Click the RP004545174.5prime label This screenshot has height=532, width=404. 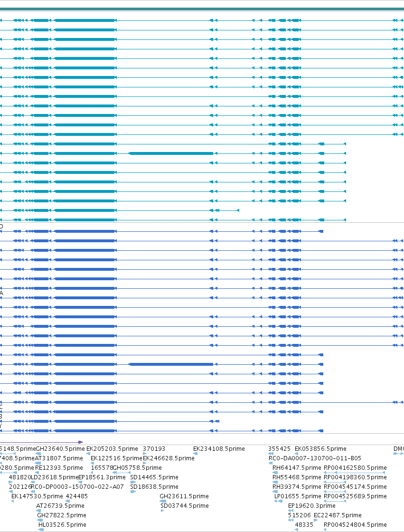click(355, 486)
